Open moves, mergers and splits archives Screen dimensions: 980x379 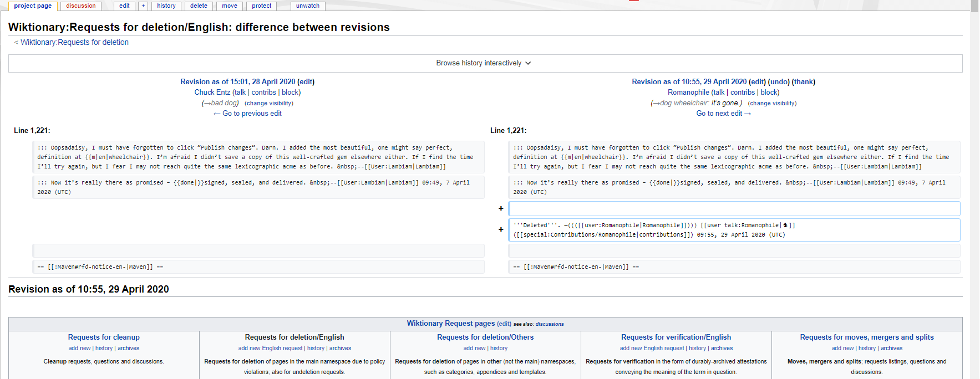[891, 349]
